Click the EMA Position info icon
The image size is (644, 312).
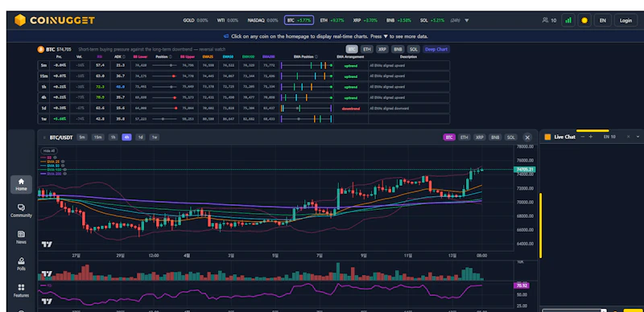tap(316, 56)
